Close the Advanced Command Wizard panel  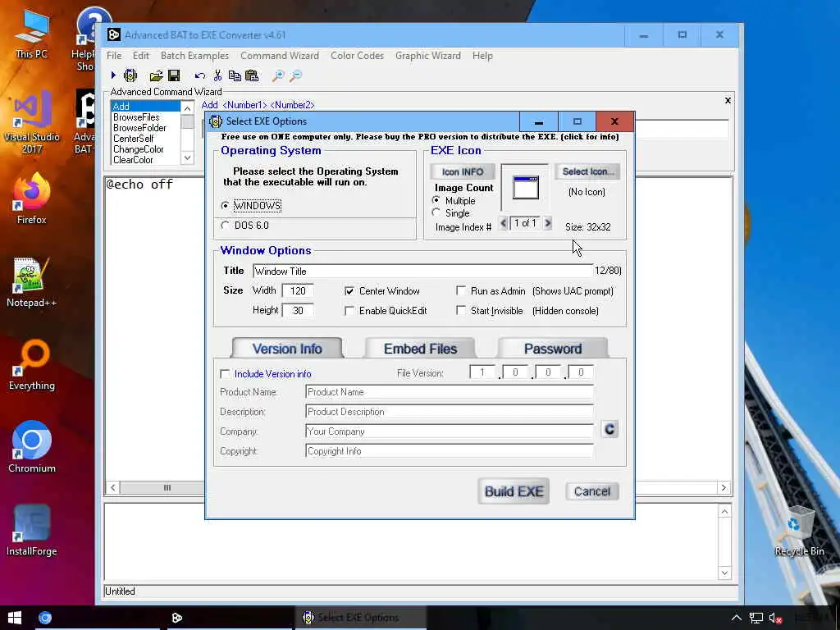coord(728,100)
